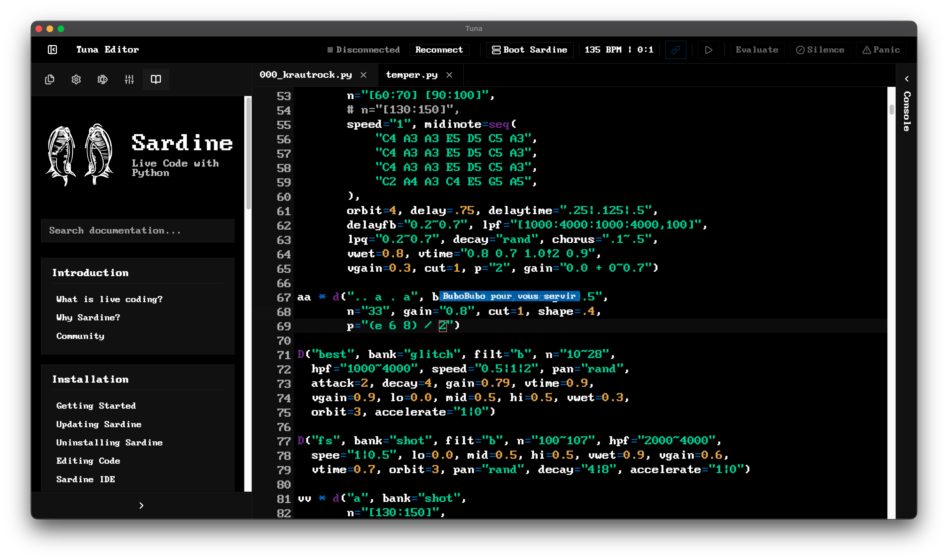Select the Sardine fish icon
Screen dimensions: 948x560
tap(102, 79)
